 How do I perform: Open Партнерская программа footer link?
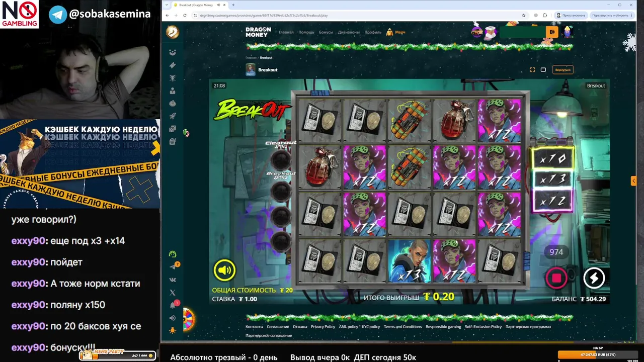tap(528, 327)
